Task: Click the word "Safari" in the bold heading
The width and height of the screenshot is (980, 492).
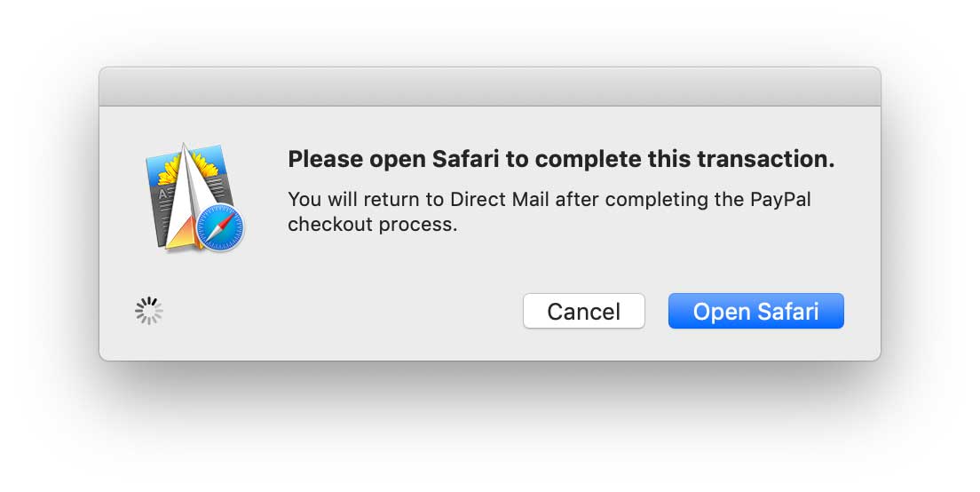Action: (x=466, y=159)
